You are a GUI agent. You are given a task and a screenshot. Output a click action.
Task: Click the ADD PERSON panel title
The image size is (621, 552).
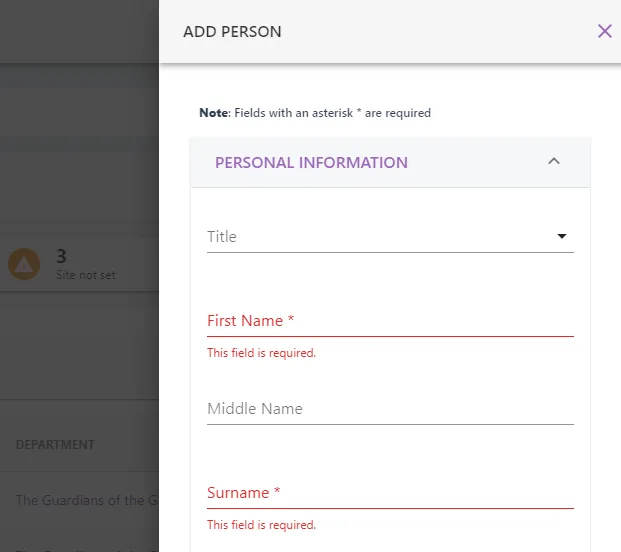pyautogui.click(x=232, y=32)
